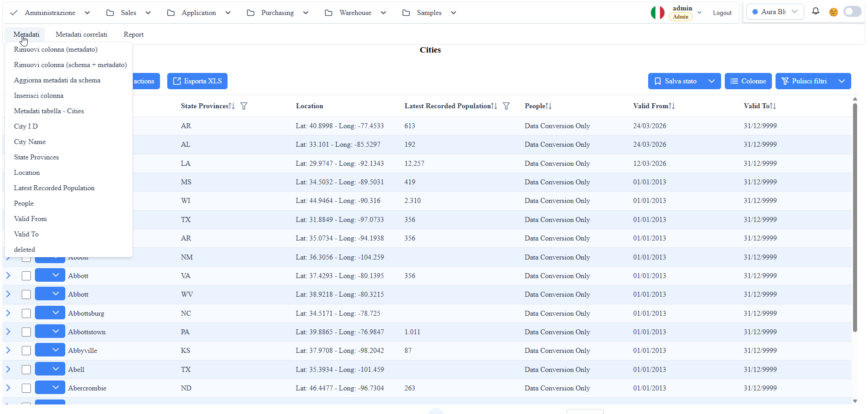Screen dimensions: 868x414
Task: Check the Abercrombie row checkbox
Action: pyautogui.click(x=26, y=388)
